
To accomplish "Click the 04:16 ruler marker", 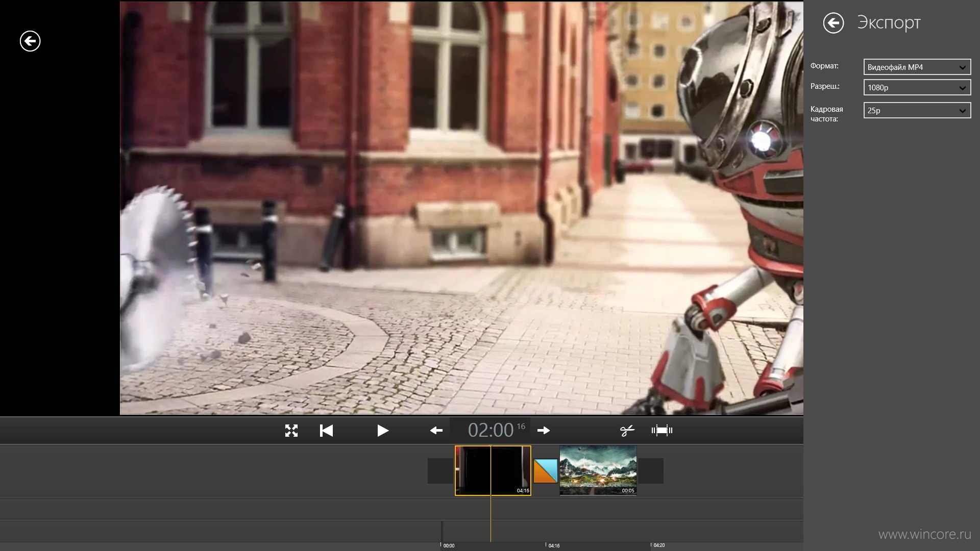I will (x=553, y=545).
